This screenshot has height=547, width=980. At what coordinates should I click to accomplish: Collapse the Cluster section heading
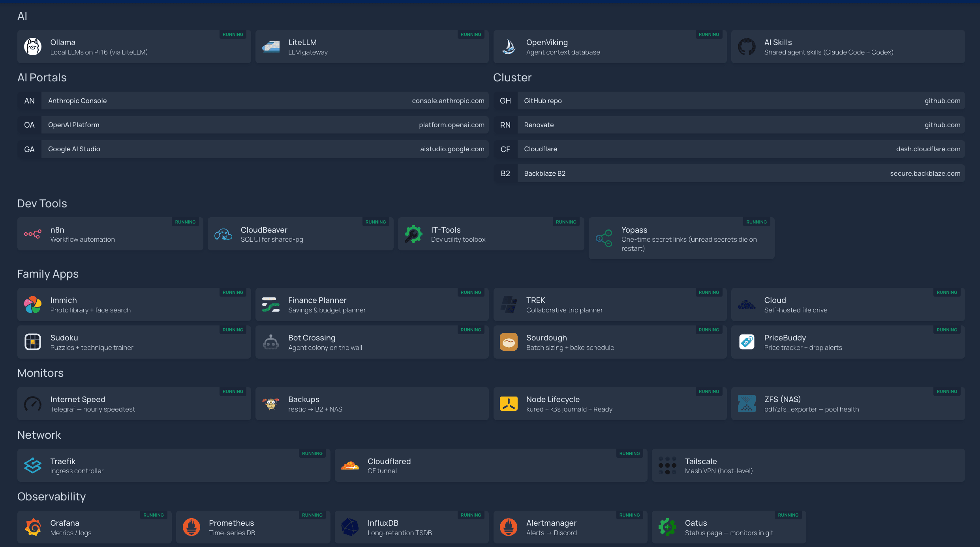tap(512, 77)
